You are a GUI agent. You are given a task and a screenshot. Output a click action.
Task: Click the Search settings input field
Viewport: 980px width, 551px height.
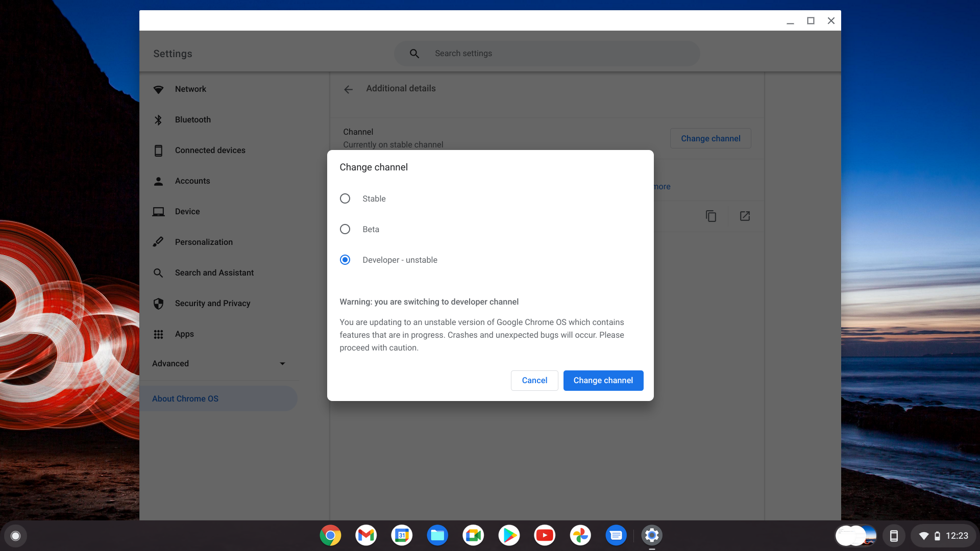pyautogui.click(x=546, y=53)
